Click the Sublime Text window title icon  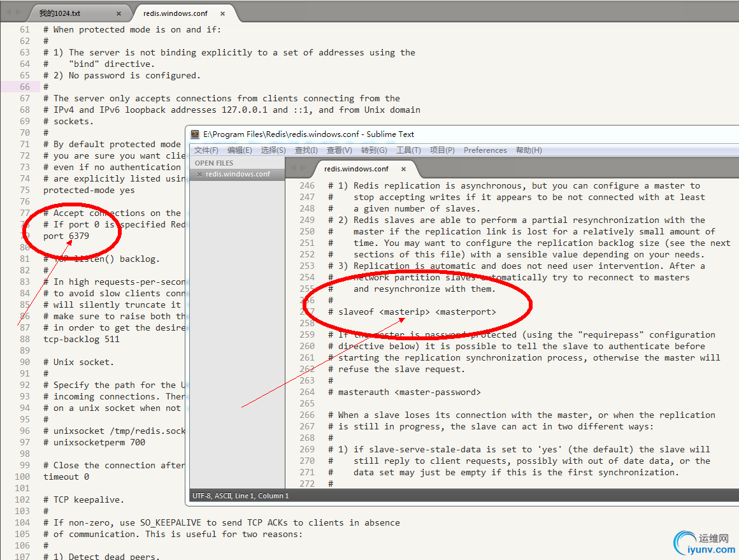(x=195, y=134)
